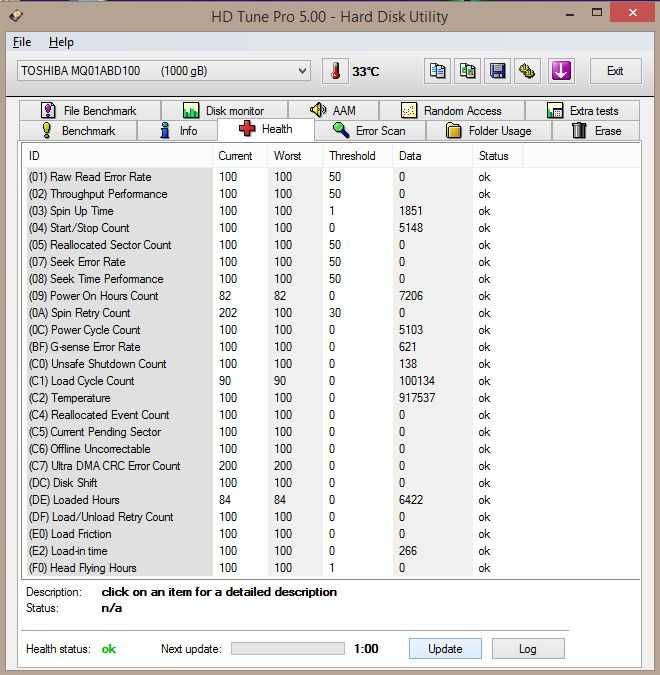Select the (C7) Ultra DMA CRC Error Count row

(331, 466)
